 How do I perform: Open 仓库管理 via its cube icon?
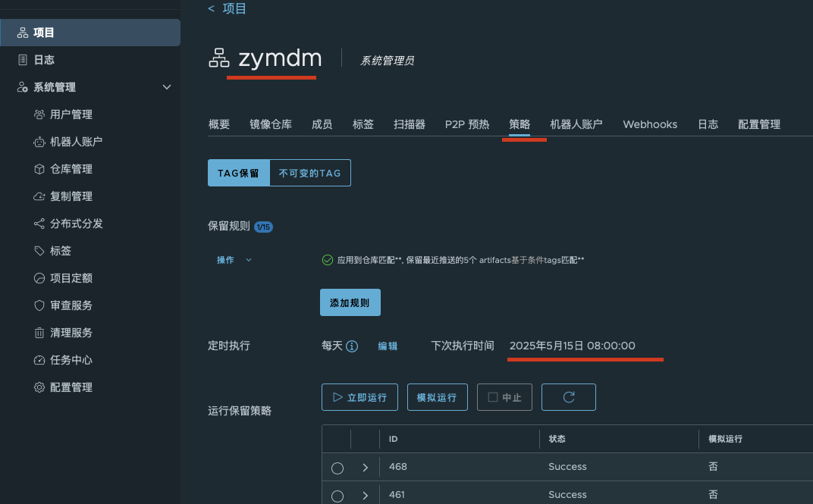(x=39, y=169)
